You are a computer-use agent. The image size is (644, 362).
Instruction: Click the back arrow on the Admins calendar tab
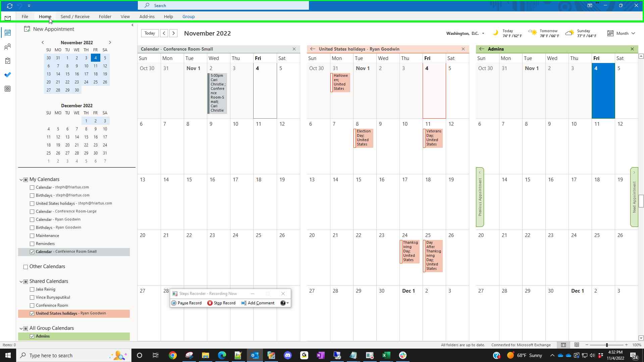482,49
